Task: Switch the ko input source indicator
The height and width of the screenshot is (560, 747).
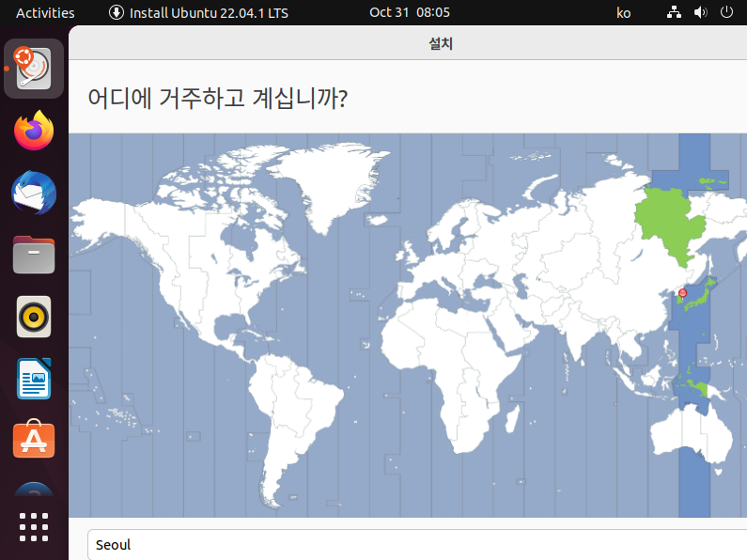Action: coord(624,13)
